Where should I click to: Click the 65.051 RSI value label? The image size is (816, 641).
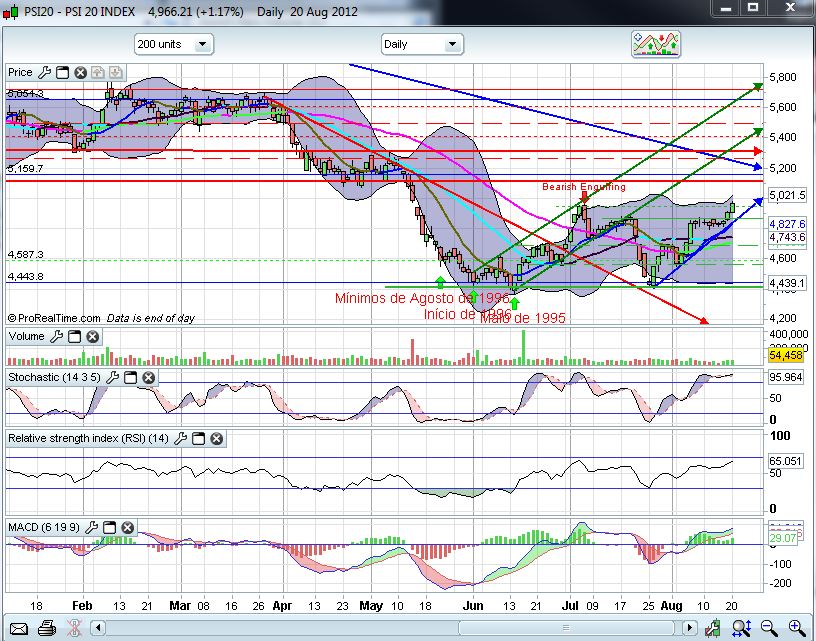coord(786,461)
